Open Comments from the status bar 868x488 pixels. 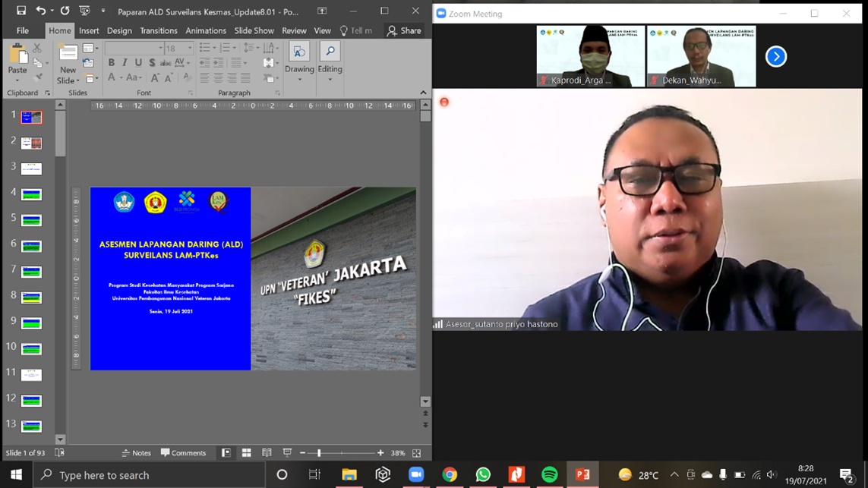183,453
